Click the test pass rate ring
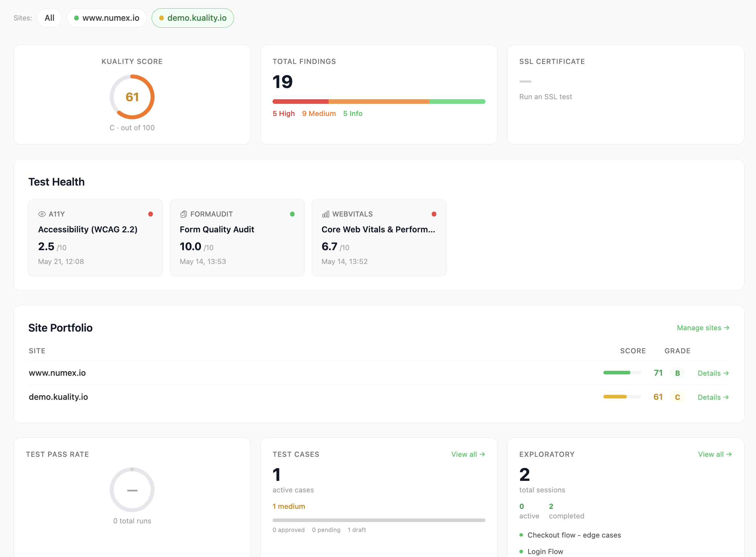Viewport: 756px width, 557px height. click(132, 489)
